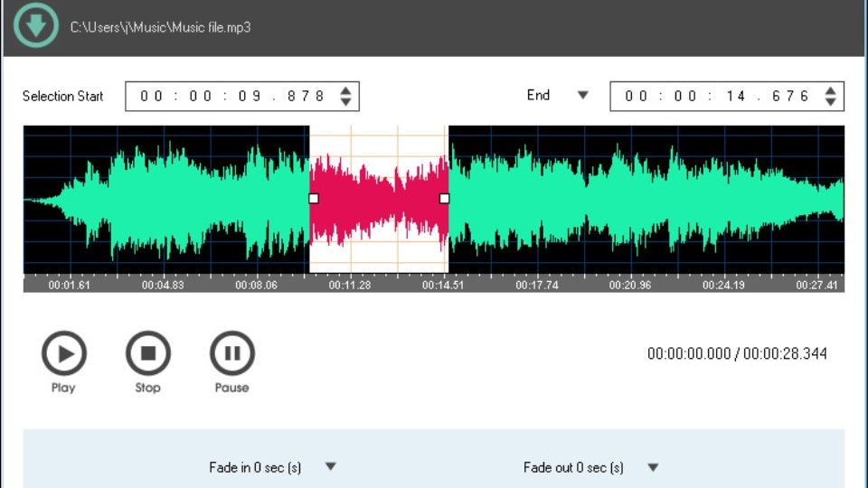Increase End time with up arrow
Viewport: 868px width, 488px height.
[x=830, y=91]
